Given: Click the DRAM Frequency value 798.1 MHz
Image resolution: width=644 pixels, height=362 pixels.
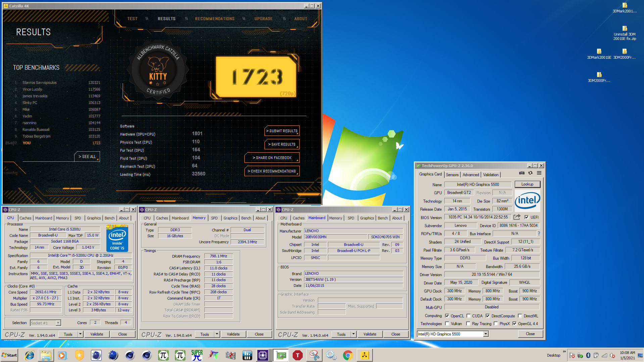Looking at the screenshot, I should [218, 256].
